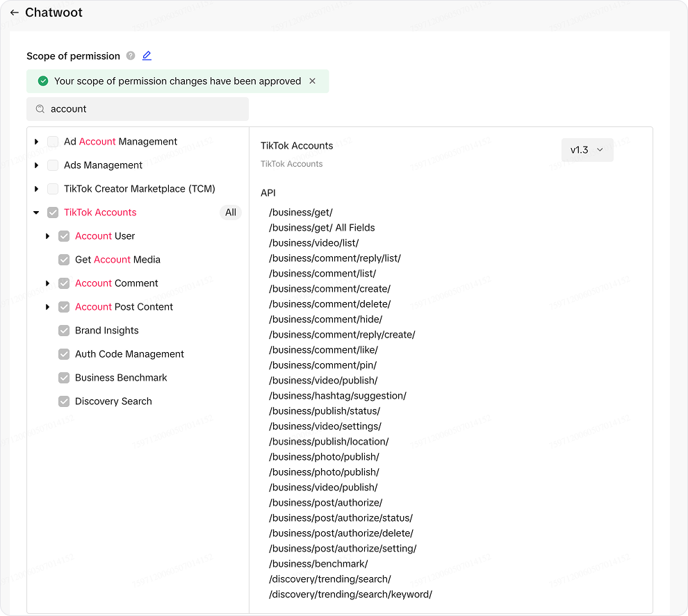Click the /business/post/authorize/setting/ entry

pyautogui.click(x=343, y=549)
